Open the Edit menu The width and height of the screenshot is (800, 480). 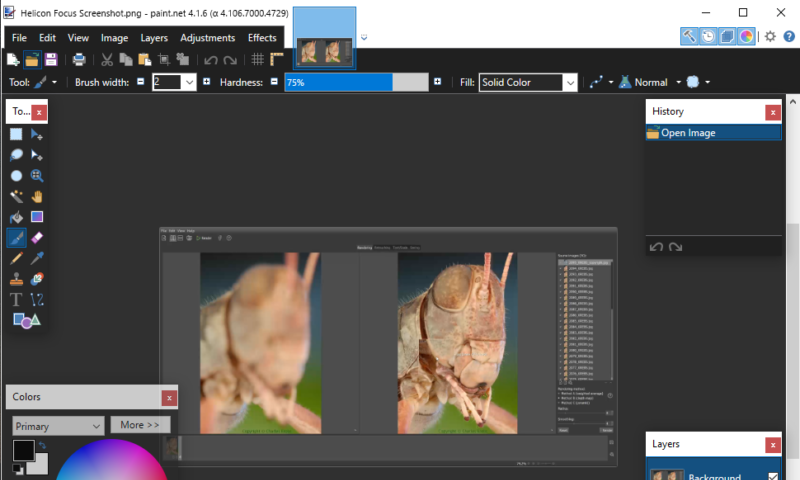point(47,38)
